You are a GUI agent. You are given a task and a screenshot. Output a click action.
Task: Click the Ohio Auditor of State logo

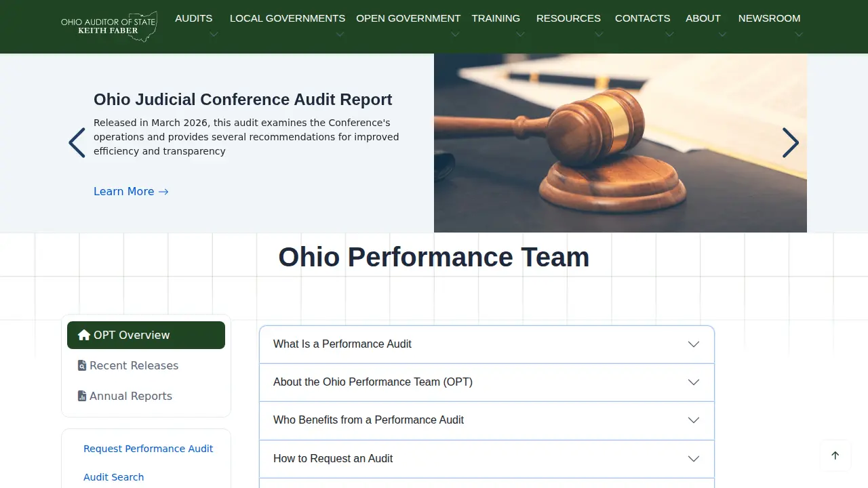click(x=109, y=26)
